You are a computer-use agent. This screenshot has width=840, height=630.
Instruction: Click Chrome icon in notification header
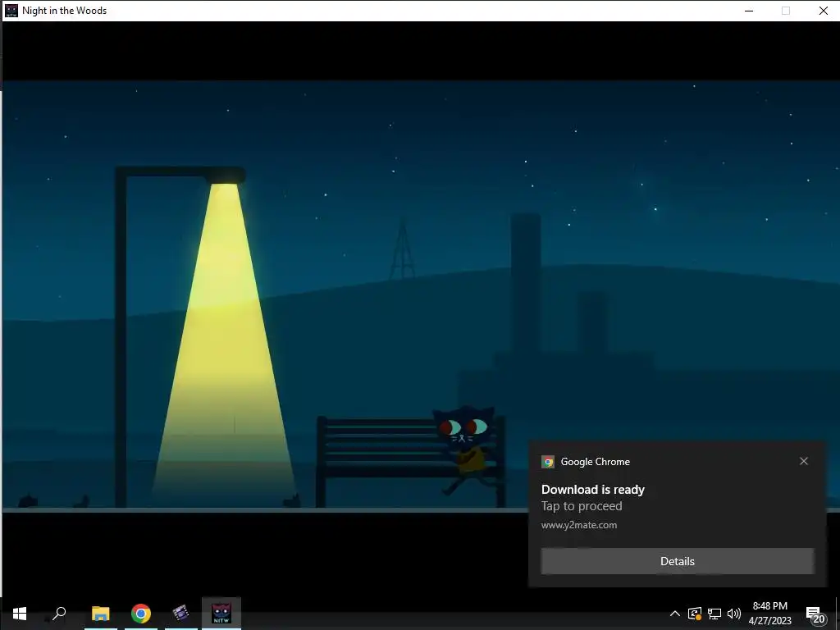click(x=548, y=462)
